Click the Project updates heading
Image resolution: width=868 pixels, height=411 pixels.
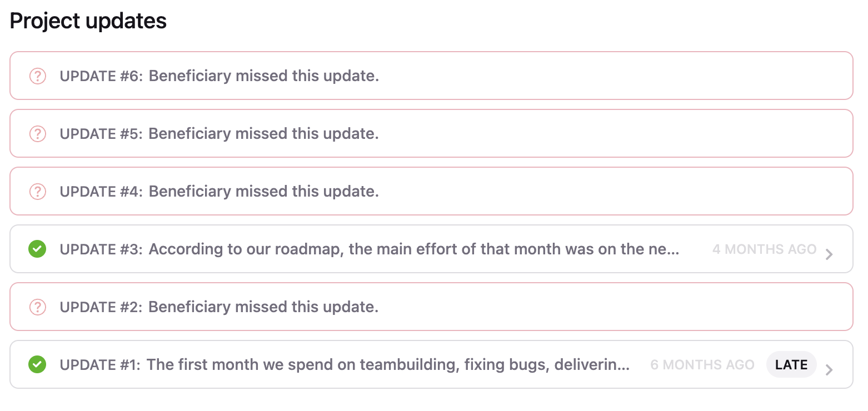click(x=88, y=21)
